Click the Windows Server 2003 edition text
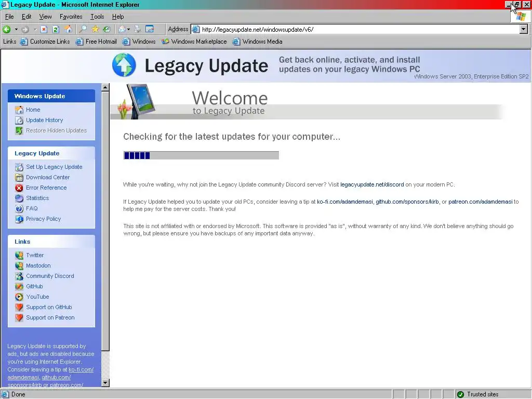This screenshot has width=532, height=399. [472, 76]
